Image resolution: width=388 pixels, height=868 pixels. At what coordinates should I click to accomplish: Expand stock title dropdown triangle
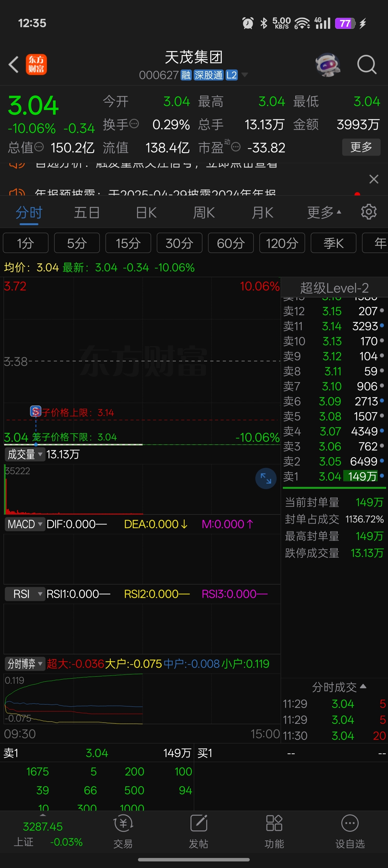(x=245, y=75)
